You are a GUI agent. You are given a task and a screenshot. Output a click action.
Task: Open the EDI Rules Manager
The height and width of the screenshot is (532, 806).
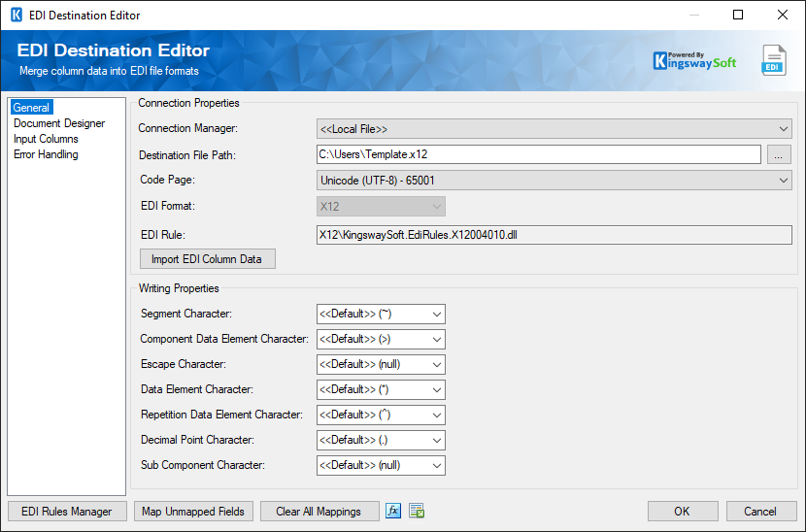point(67,512)
